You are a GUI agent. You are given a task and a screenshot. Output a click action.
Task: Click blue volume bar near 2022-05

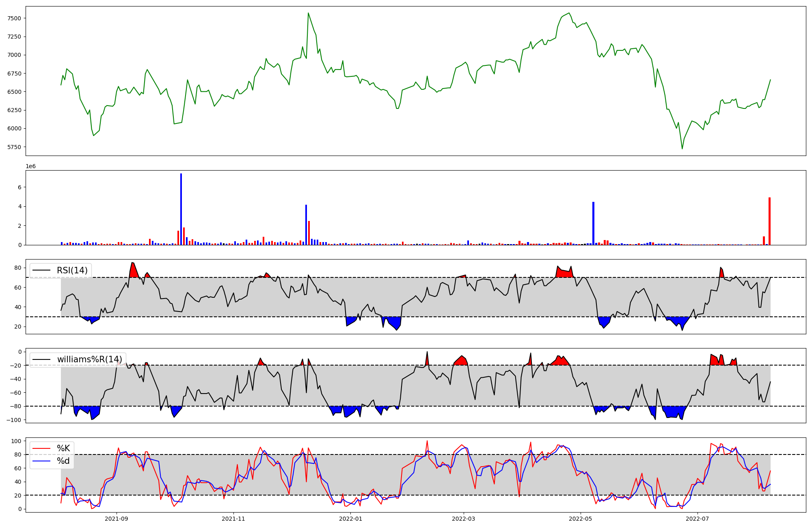coord(593,223)
